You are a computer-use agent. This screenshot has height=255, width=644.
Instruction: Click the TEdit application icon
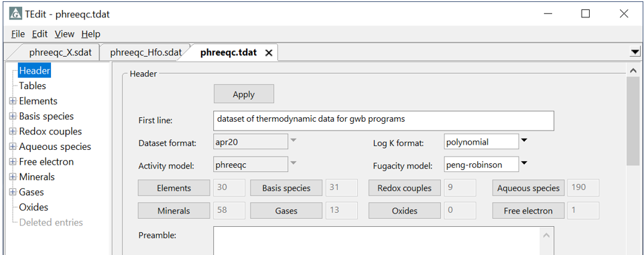[15, 14]
